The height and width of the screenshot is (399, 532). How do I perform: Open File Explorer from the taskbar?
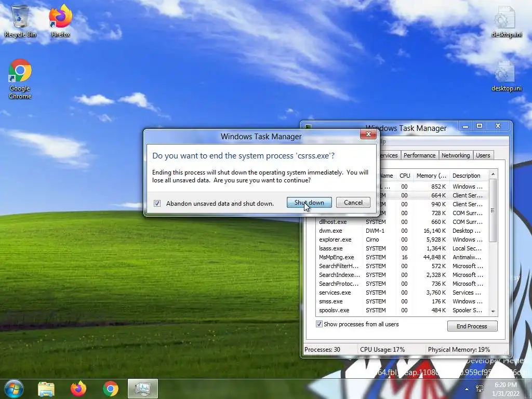pyautogui.click(x=46, y=389)
